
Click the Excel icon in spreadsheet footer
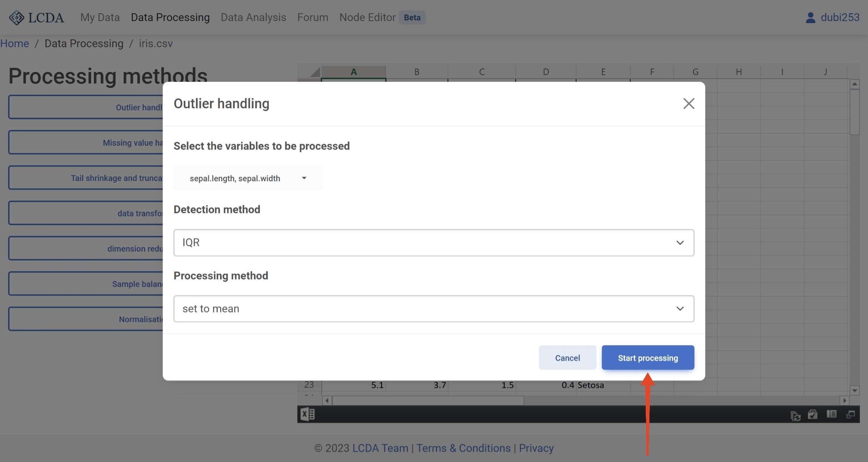307,414
